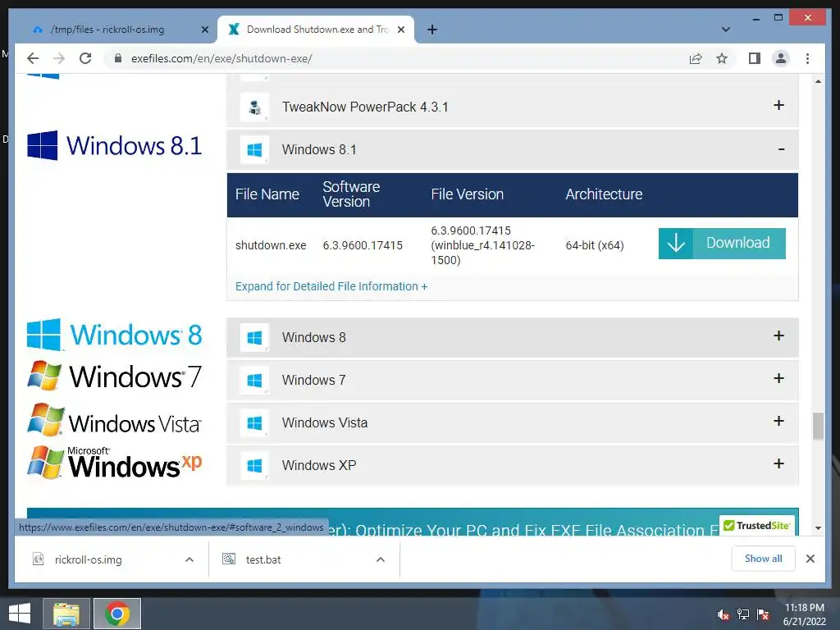Open Chrome side panel

coord(755,58)
